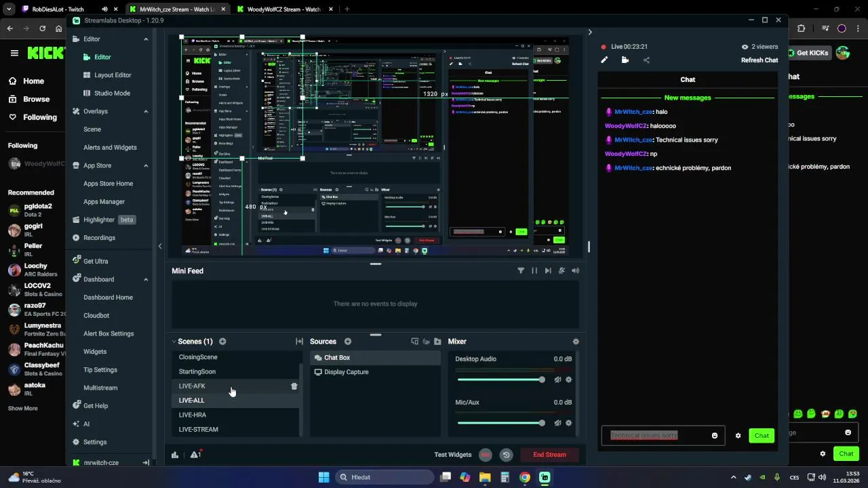
Task: Open performance stats bar-chart icon
Action: click(x=175, y=455)
